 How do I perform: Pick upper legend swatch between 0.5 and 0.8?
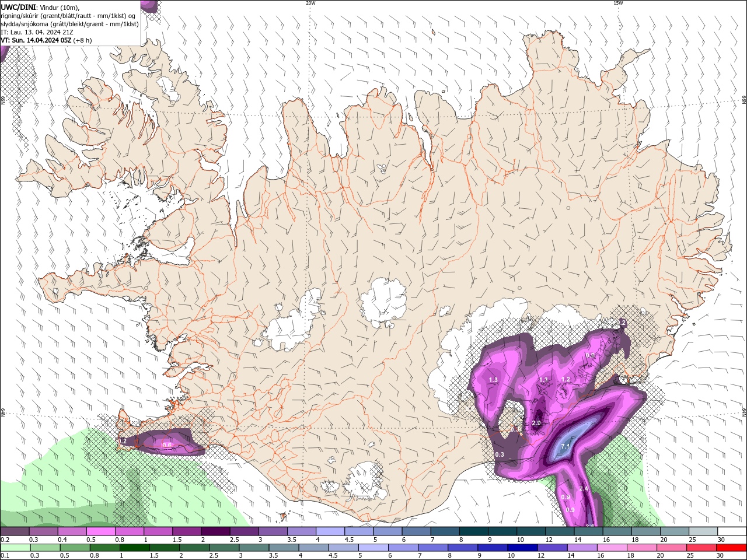click(100, 531)
